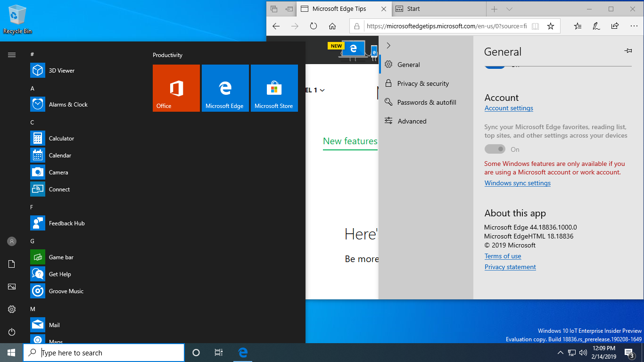This screenshot has width=644, height=362.
Task: Open Task View on the taskbar
Action: pos(219,353)
